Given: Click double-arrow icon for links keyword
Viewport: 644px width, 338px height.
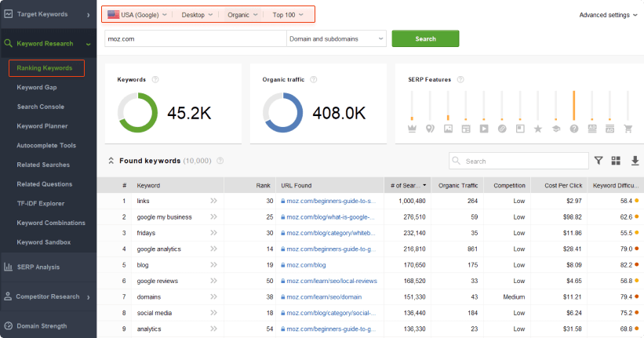Looking at the screenshot, I should coord(213,201).
